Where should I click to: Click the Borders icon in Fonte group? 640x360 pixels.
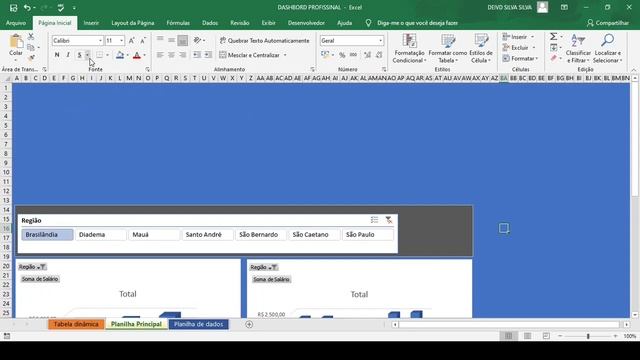coord(100,55)
